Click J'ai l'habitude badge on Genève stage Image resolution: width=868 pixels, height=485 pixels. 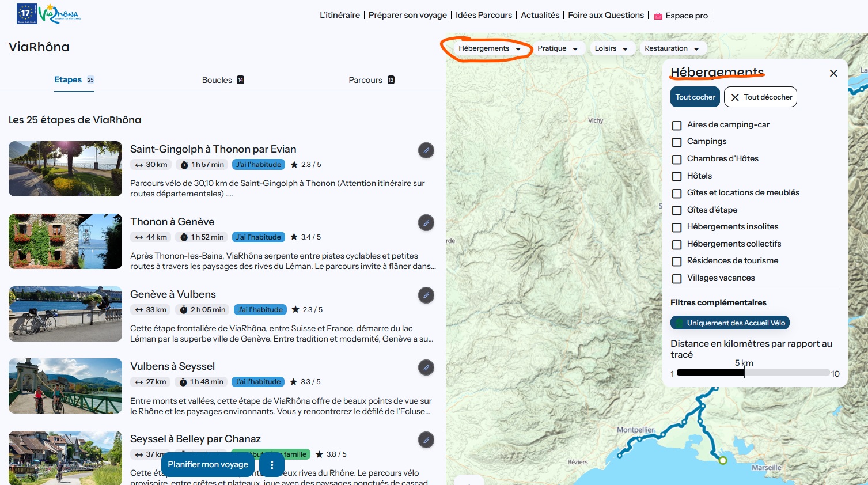pos(260,310)
